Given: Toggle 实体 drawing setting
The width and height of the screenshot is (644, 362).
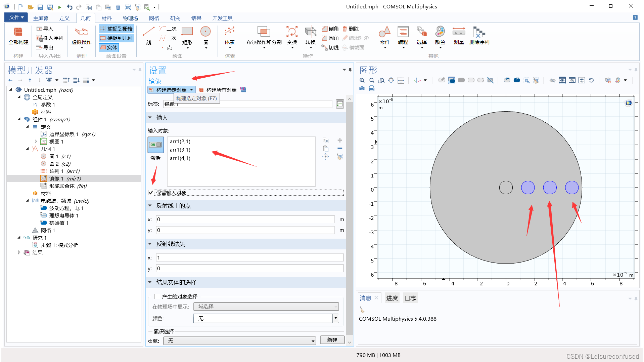Looking at the screenshot, I should point(109,48).
